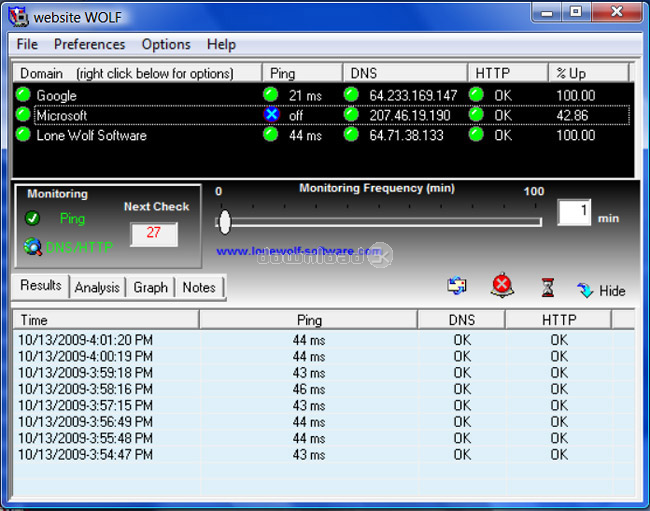Toggle Ping monitoring green checkmark
650x511 pixels.
[x=32, y=218]
